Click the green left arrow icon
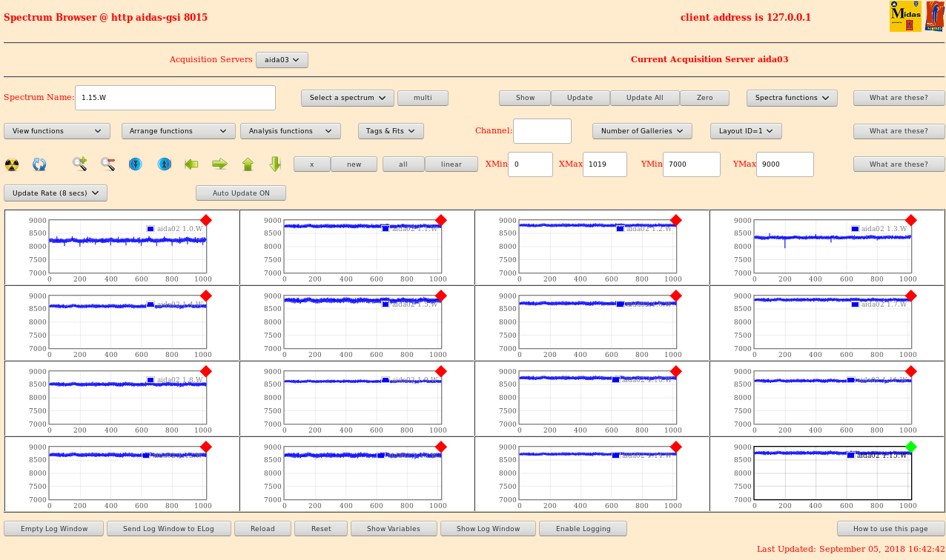Image resolution: width=946 pixels, height=560 pixels. pos(191,164)
